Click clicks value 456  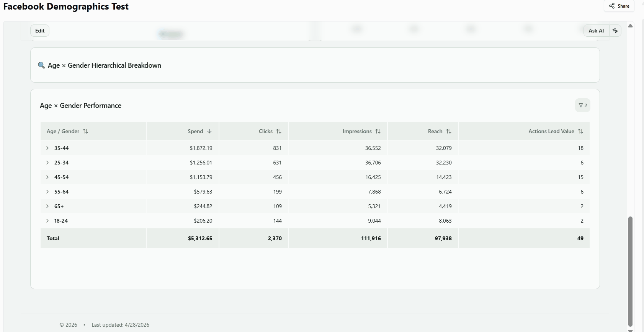277,177
